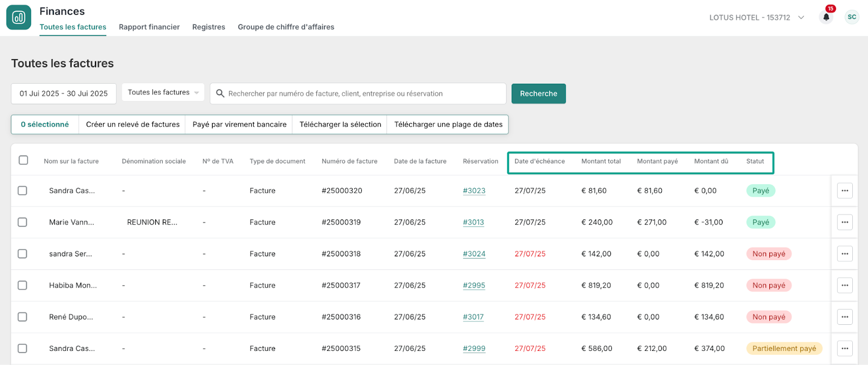Click the Date de la facture column header

420,161
